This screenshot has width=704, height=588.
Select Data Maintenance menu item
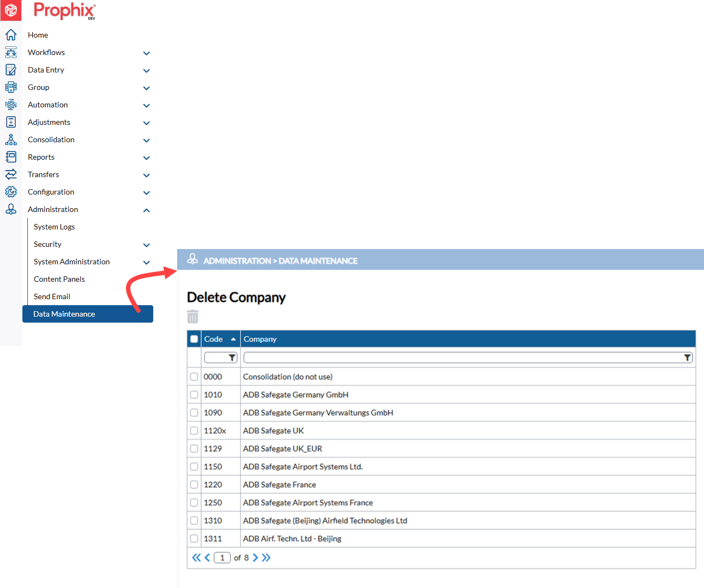[88, 314]
